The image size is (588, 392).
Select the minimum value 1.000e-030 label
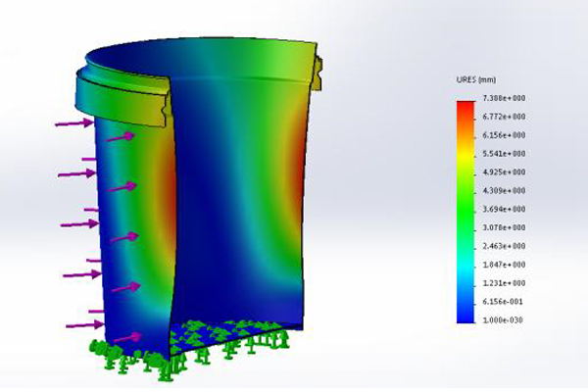(505, 320)
